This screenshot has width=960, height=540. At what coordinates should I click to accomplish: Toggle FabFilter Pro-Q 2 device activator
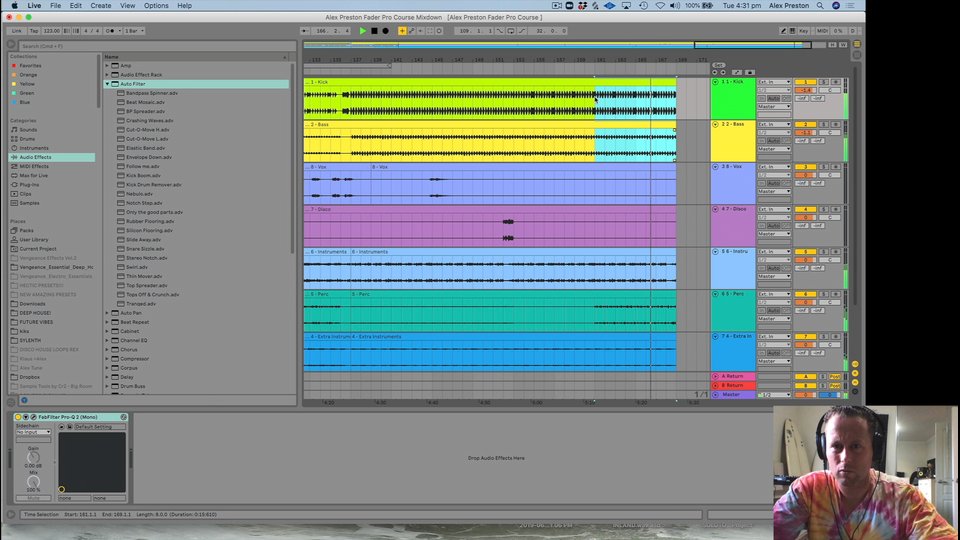pos(18,417)
